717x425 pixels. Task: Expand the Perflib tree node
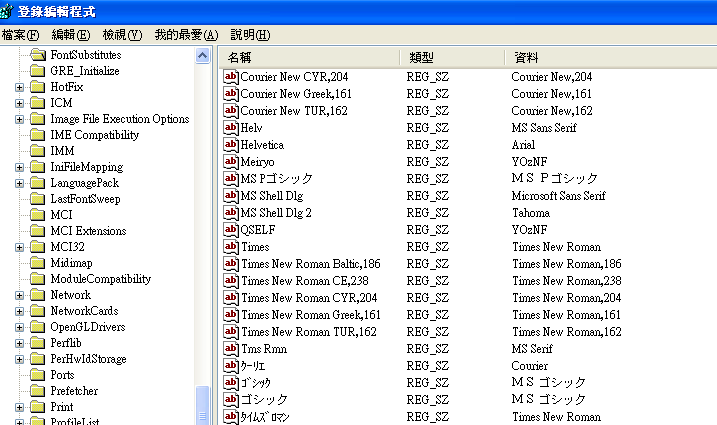coord(19,344)
